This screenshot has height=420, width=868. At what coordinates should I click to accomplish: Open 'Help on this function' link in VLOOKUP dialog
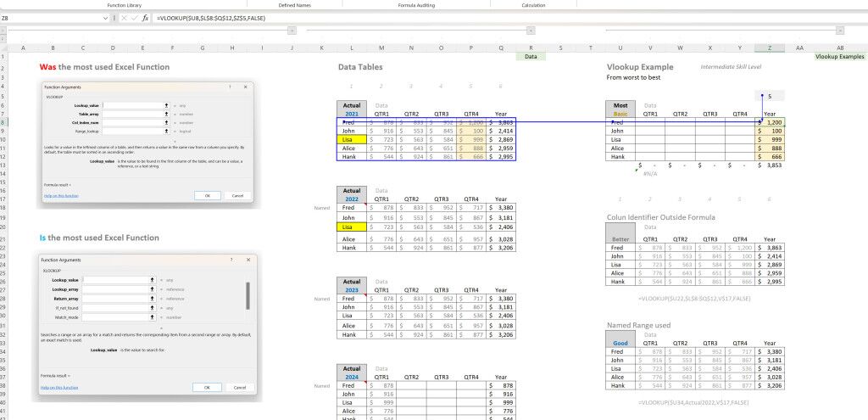point(59,195)
